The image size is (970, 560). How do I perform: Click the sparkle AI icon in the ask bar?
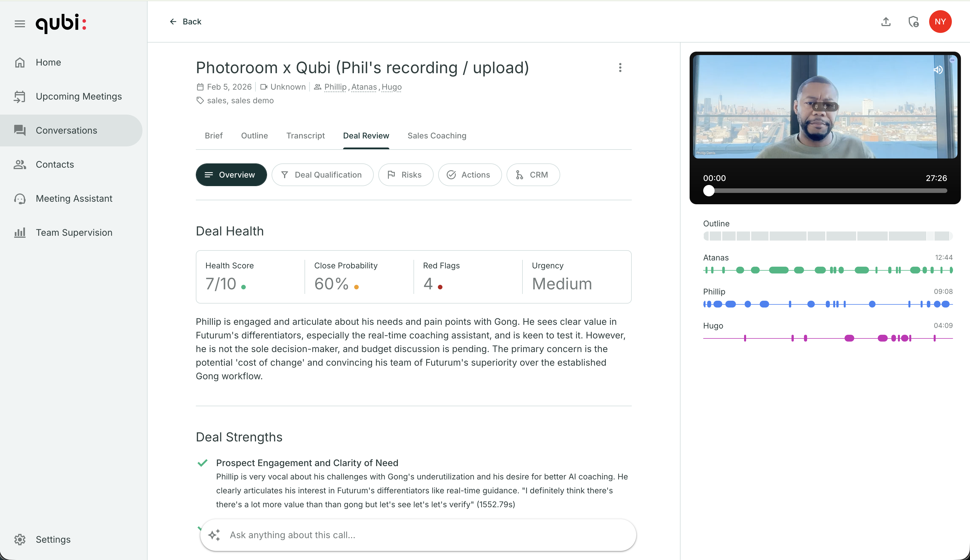[214, 535]
